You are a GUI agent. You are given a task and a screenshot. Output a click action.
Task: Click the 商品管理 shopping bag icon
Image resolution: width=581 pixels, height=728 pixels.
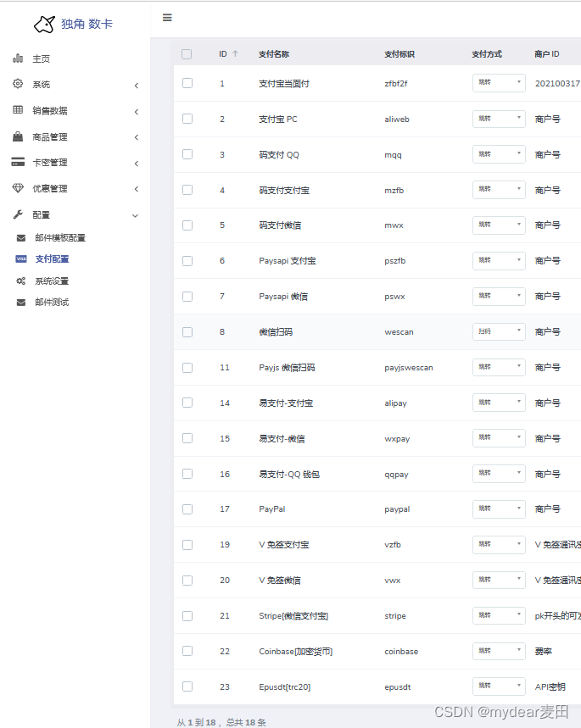pos(18,136)
